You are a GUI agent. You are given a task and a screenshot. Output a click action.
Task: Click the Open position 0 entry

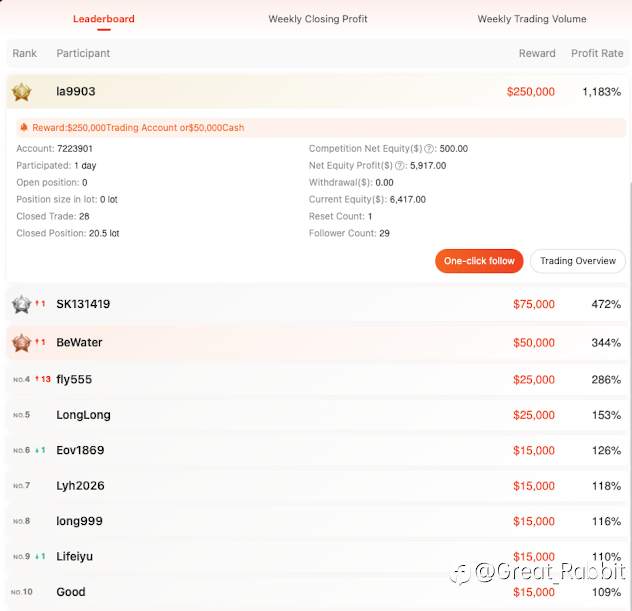tap(52, 183)
